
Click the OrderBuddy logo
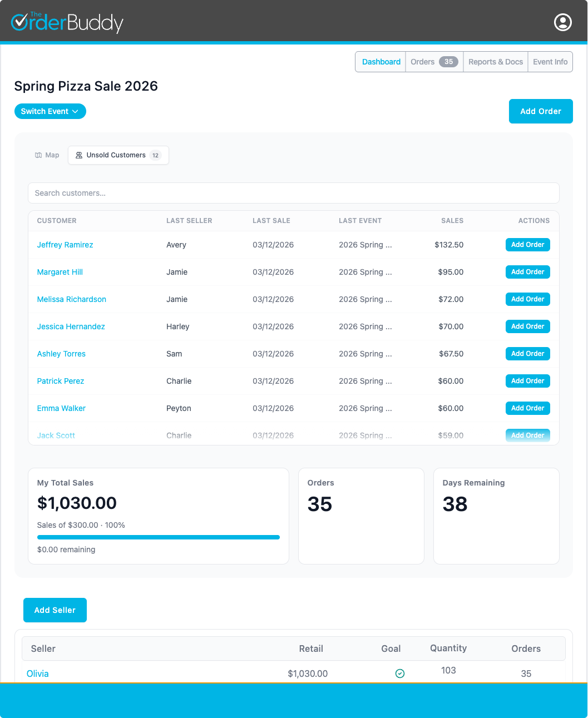click(x=67, y=22)
